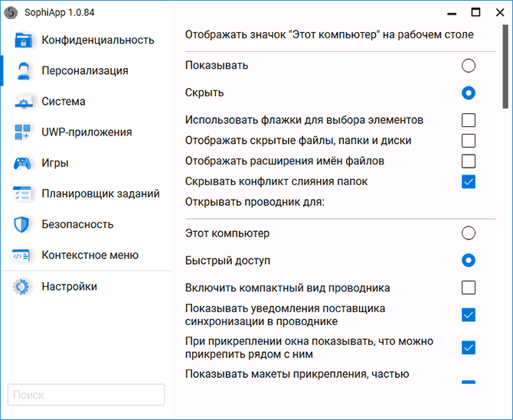Enable Отображать скрытые файлы, папки и диски
Image resolution: width=513 pixels, height=420 pixels.
click(x=469, y=141)
